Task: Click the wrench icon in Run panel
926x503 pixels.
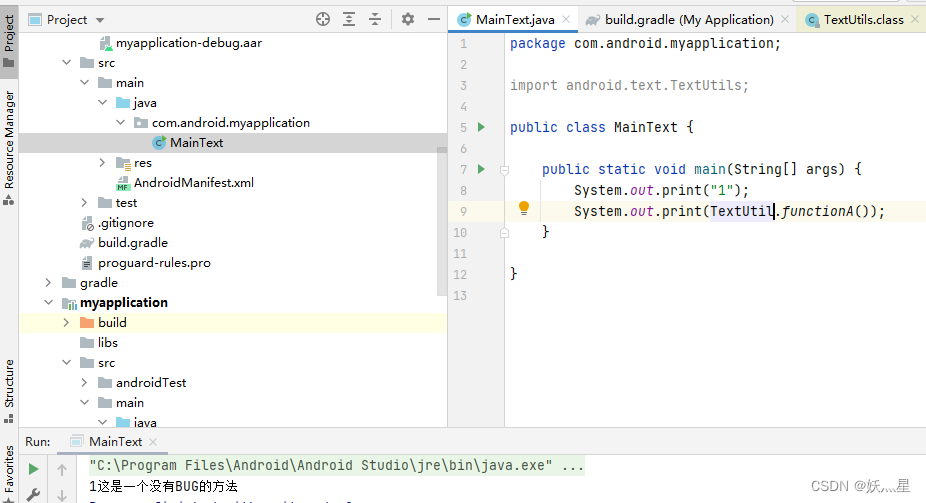Action: tap(34, 495)
